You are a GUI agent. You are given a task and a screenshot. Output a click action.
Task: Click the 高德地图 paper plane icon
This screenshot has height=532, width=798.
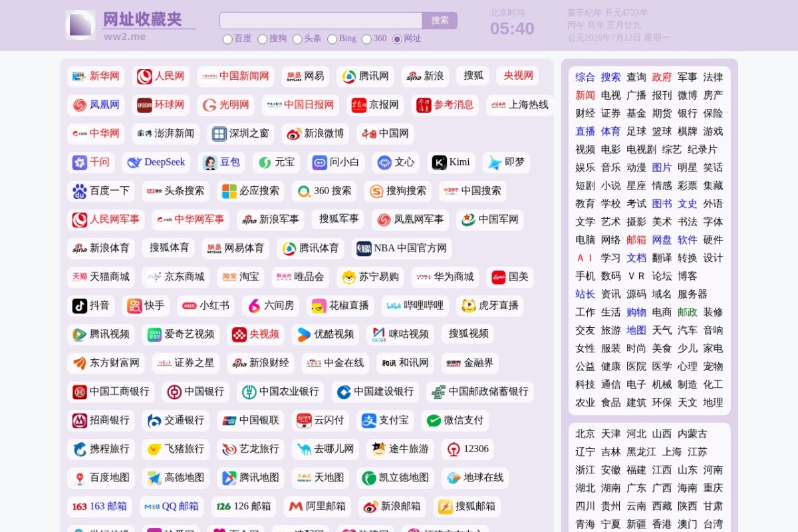(x=154, y=478)
